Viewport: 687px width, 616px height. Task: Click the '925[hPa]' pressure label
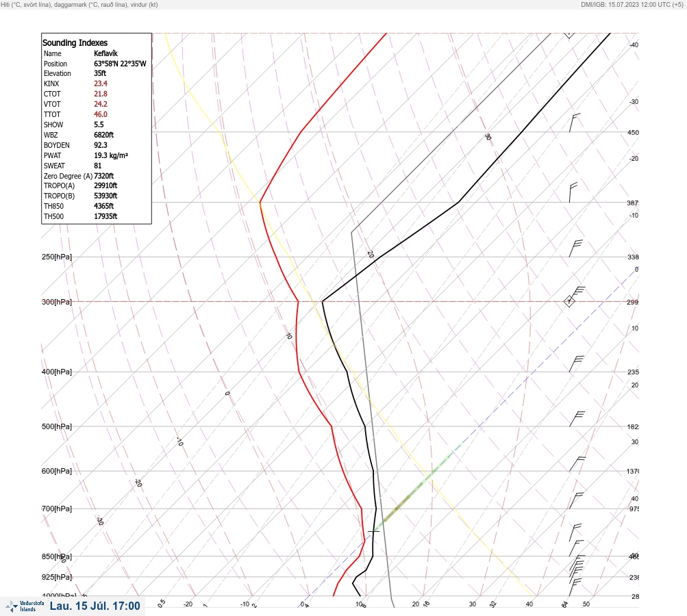point(57,577)
